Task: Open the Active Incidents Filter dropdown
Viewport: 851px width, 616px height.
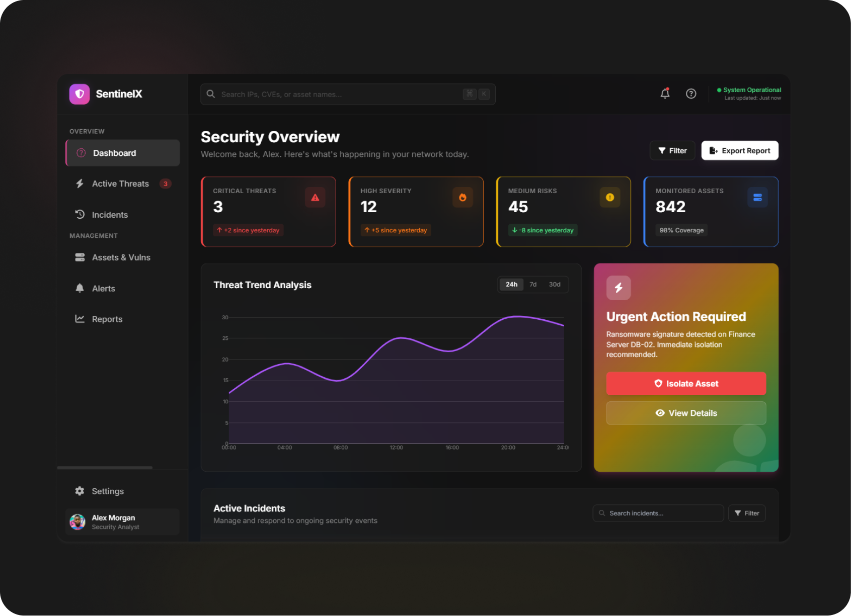Action: coord(747,513)
